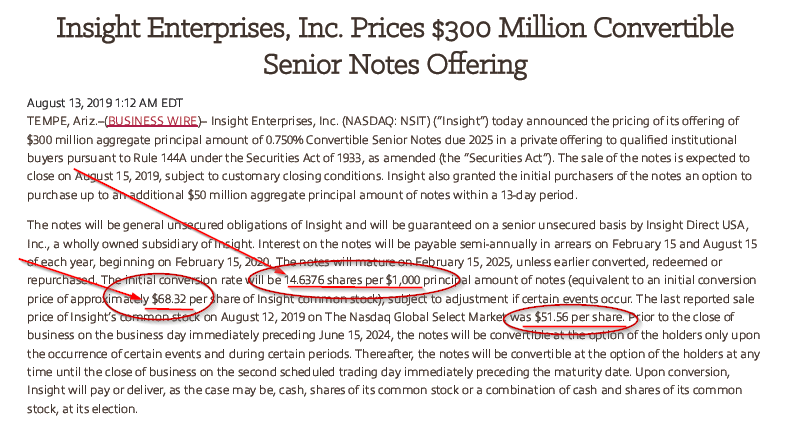811x425 pixels.
Task: Open the BUSINESS WIRE hyperlink
Action: click(x=153, y=121)
